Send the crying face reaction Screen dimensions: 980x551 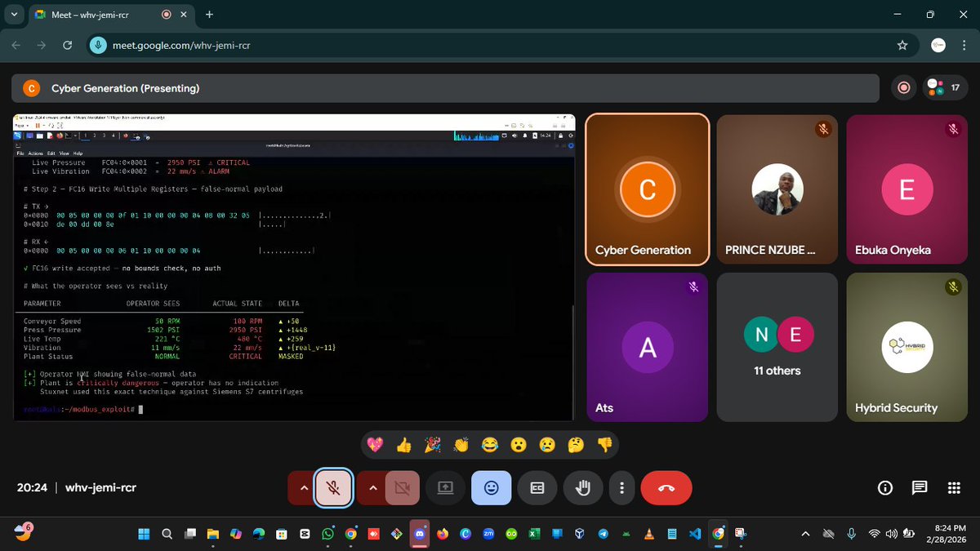click(547, 445)
